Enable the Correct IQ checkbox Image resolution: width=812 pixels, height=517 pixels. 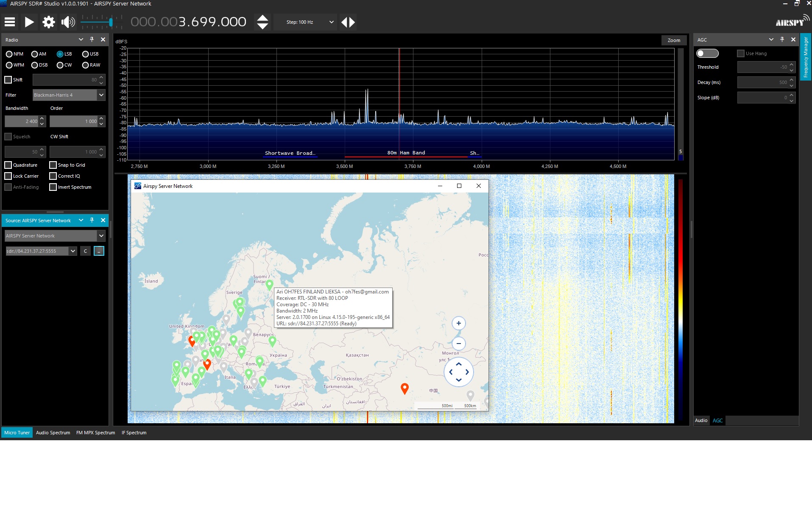[53, 176]
